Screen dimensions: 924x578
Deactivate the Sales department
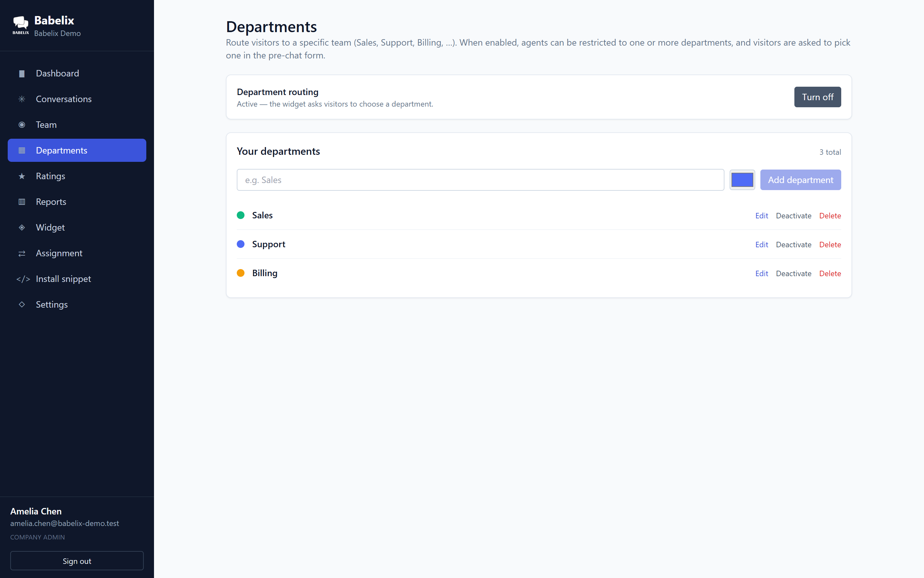click(793, 215)
